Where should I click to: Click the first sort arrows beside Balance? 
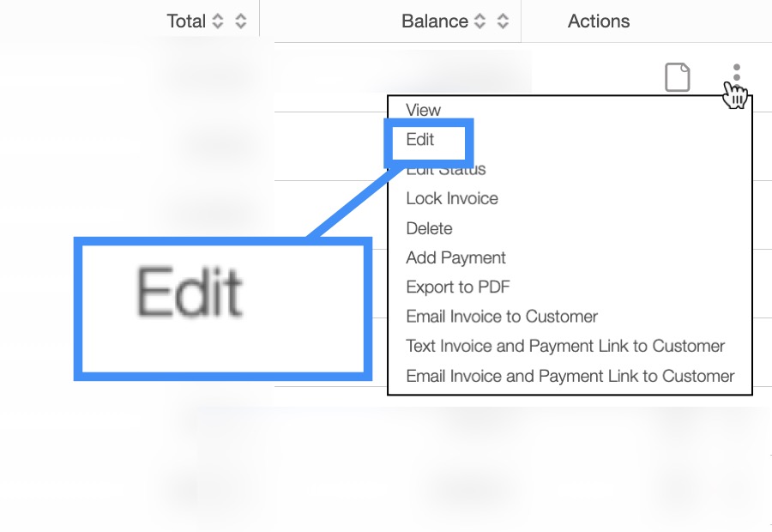479,21
